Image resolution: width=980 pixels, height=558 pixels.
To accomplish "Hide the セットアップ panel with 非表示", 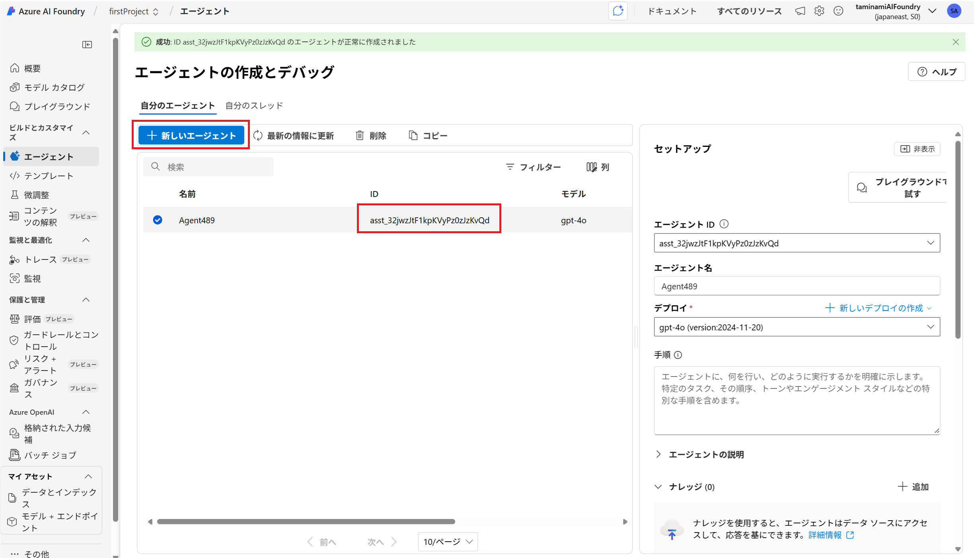I will [917, 149].
